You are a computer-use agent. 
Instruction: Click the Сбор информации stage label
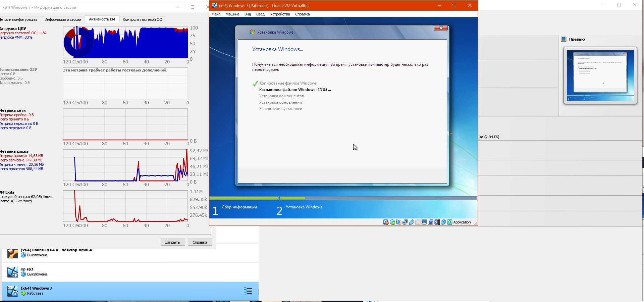coord(239,207)
